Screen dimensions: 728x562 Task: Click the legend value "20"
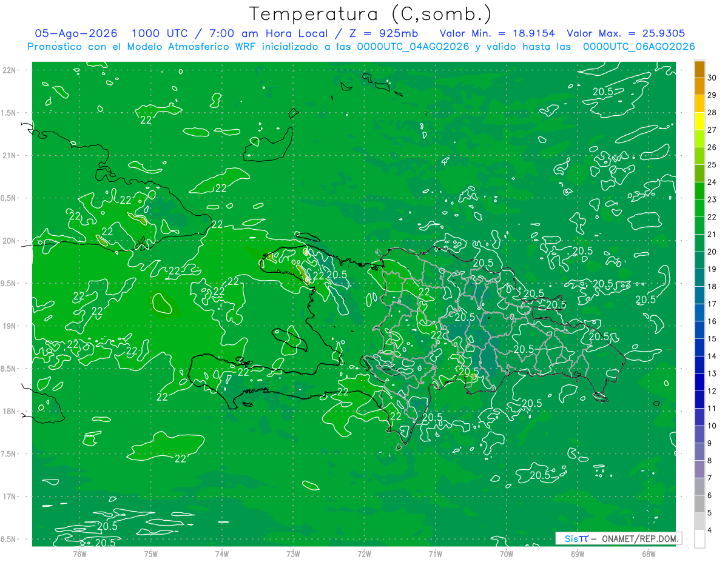(712, 252)
